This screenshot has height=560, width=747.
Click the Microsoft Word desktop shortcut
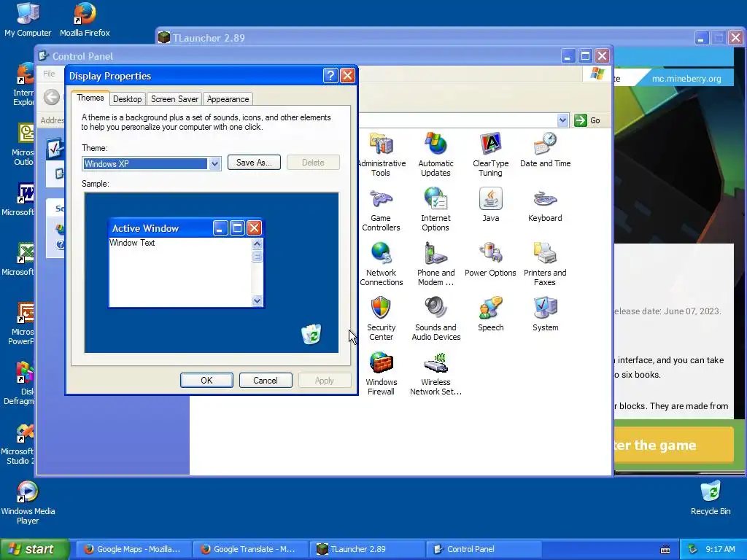[18, 200]
